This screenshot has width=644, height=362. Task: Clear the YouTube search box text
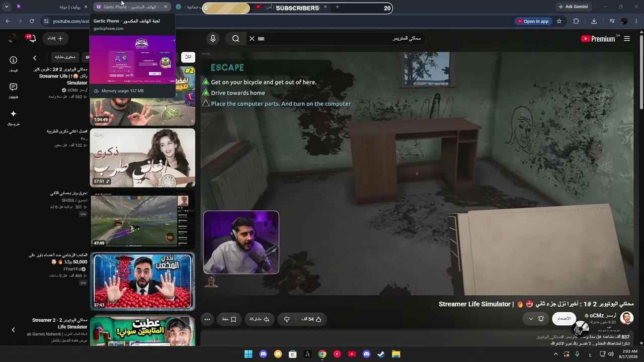[252, 38]
